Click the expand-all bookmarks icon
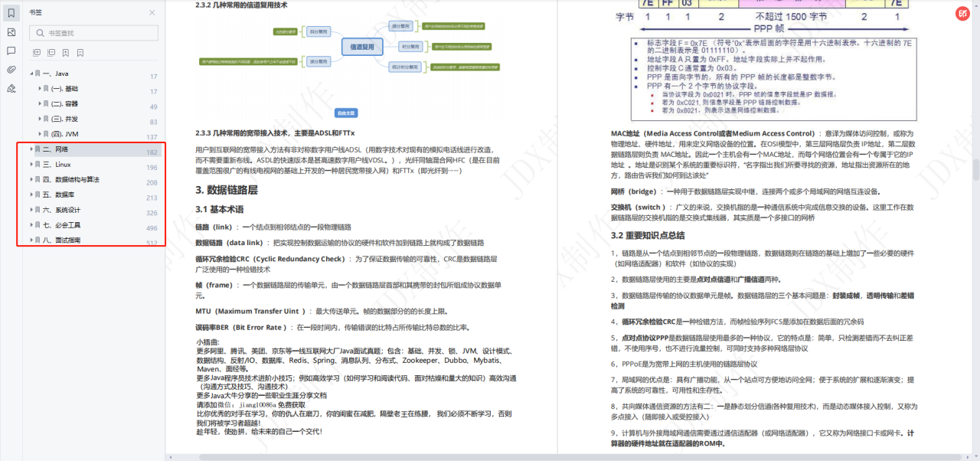Image resolution: width=980 pixels, height=461 pixels. (36, 51)
